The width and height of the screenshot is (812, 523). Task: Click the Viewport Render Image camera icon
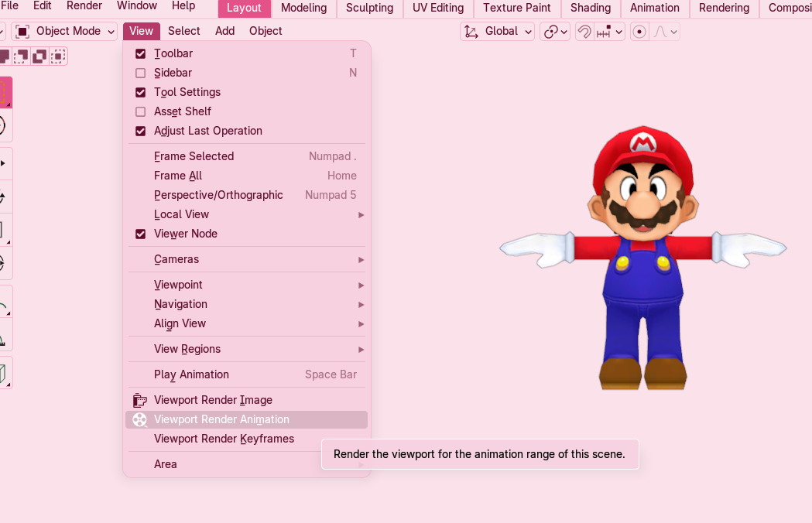click(x=140, y=400)
